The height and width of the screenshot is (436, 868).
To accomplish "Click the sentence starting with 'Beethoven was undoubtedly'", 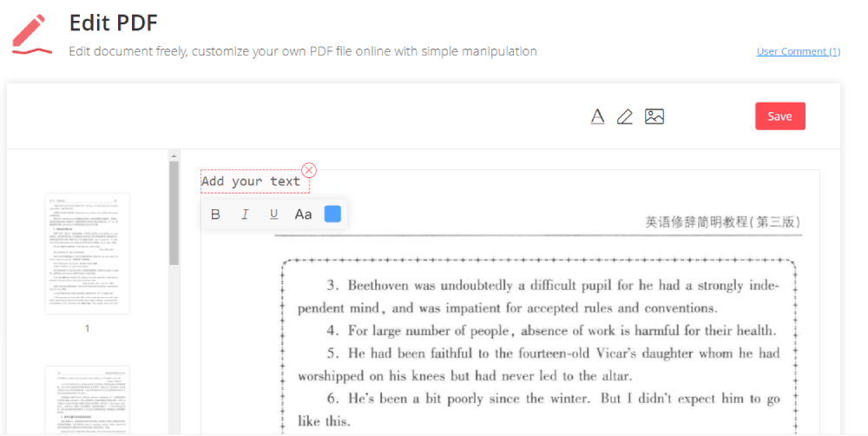I will tap(538, 286).
